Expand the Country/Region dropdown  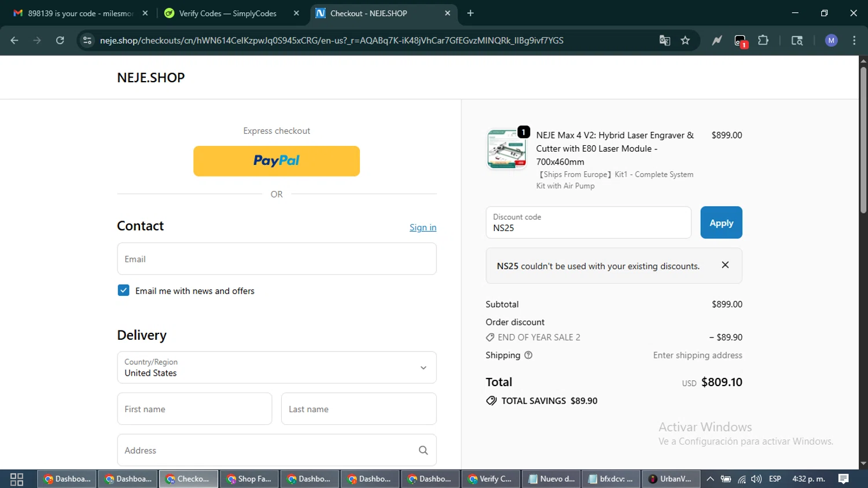click(277, 368)
